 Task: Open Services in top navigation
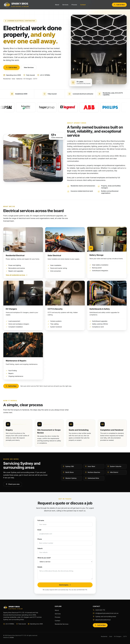65,5
